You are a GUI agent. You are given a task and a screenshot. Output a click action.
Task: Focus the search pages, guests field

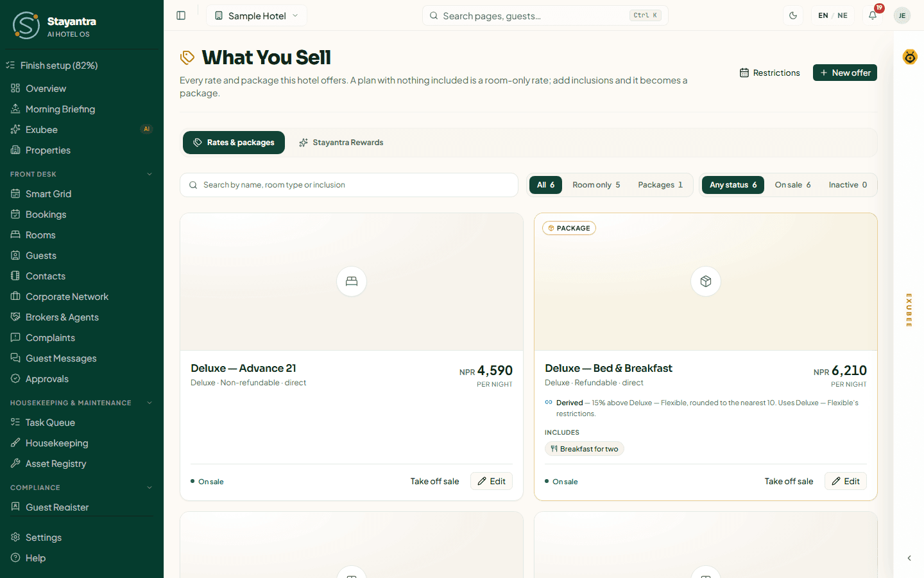point(545,15)
